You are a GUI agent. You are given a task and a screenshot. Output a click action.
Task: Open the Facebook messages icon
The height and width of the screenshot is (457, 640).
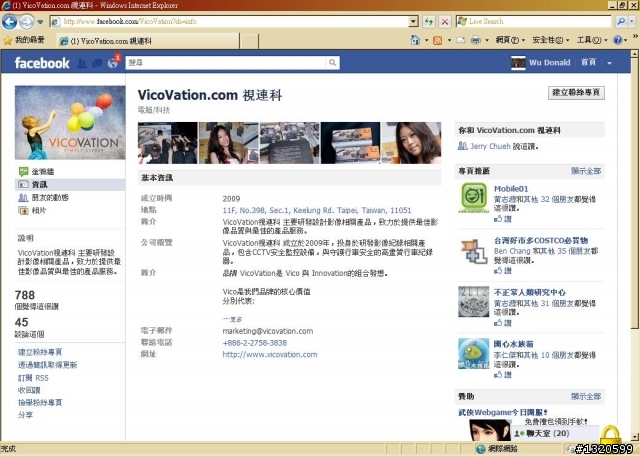pyautogui.click(x=97, y=63)
